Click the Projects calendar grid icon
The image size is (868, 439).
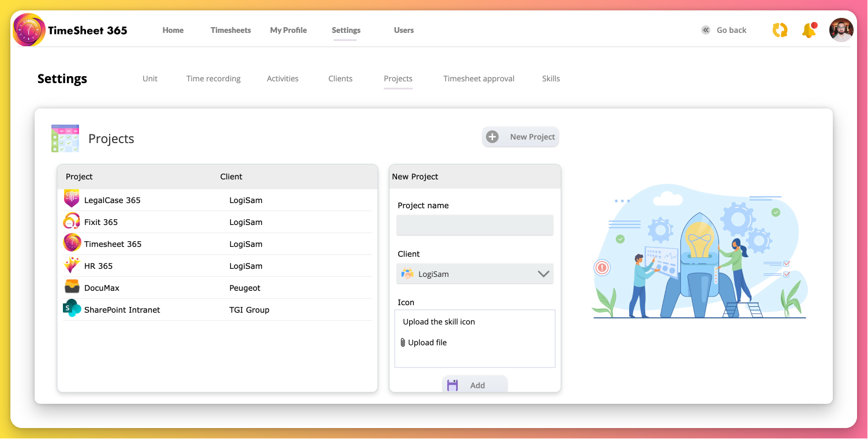point(65,138)
